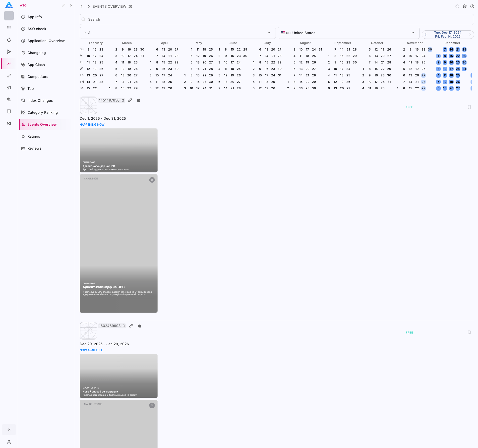Select November 30 in the calendar

click(430, 50)
